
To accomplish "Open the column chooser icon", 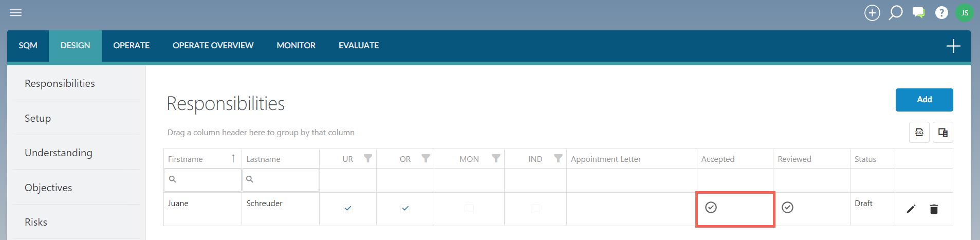I will point(943,132).
